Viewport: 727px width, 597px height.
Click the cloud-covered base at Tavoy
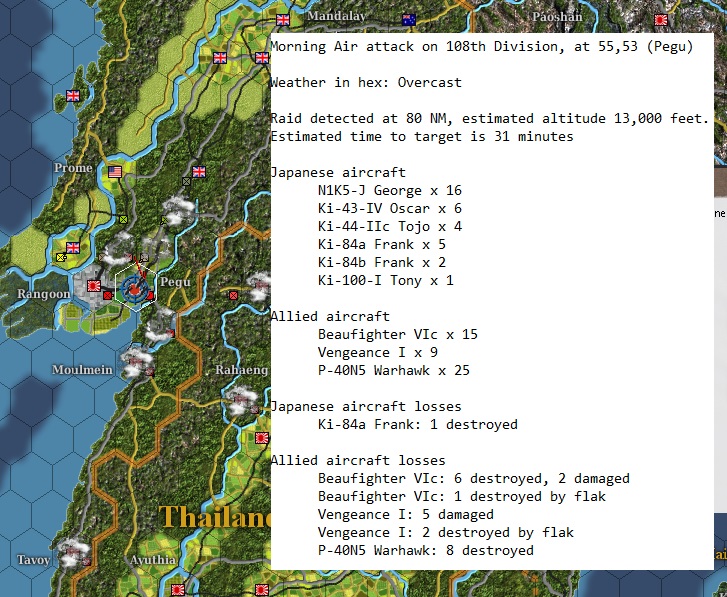click(73, 553)
